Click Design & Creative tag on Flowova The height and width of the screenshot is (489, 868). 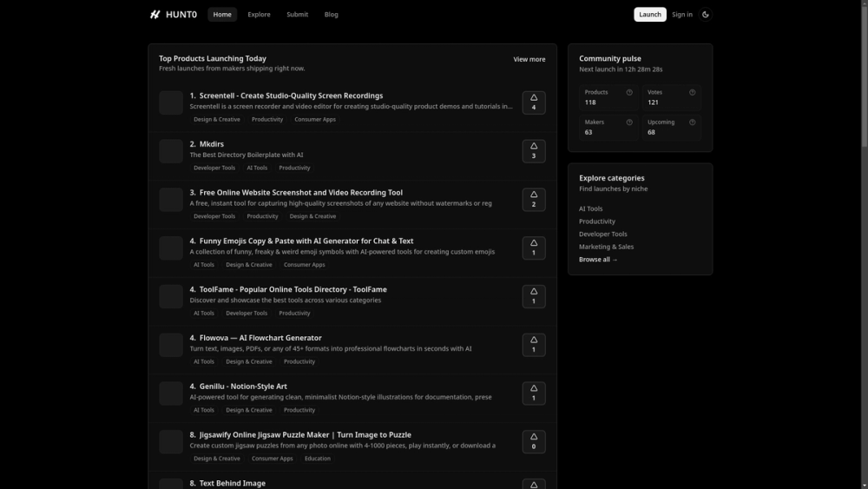pyautogui.click(x=249, y=361)
